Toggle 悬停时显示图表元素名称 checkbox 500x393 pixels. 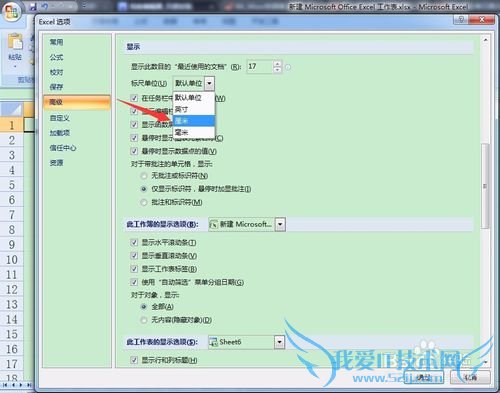pos(134,138)
